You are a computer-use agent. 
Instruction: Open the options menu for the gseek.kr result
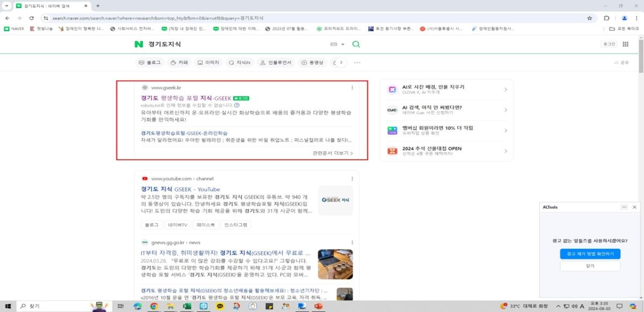point(352,87)
